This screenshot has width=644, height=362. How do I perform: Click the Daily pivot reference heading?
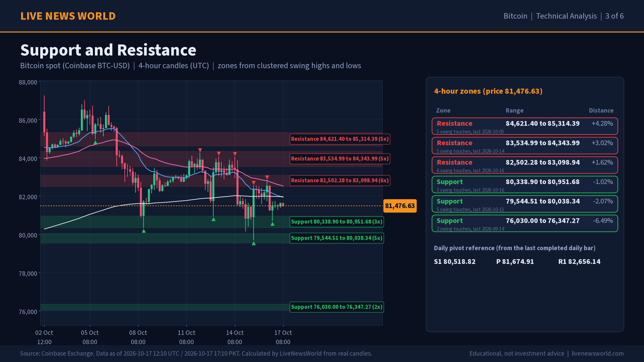pyautogui.click(x=515, y=248)
